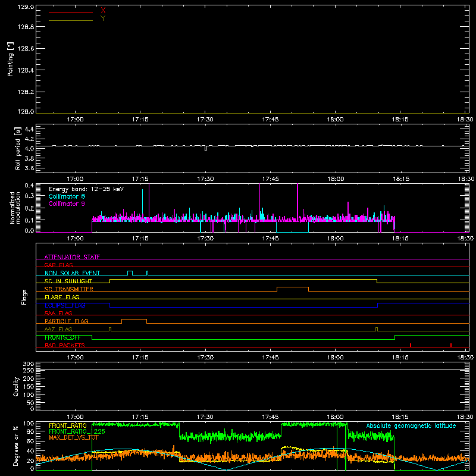This screenshot has height=476, width=476.
Task: Click 'Absolute geomagnetic latitude' legend text
Action: coord(411,425)
